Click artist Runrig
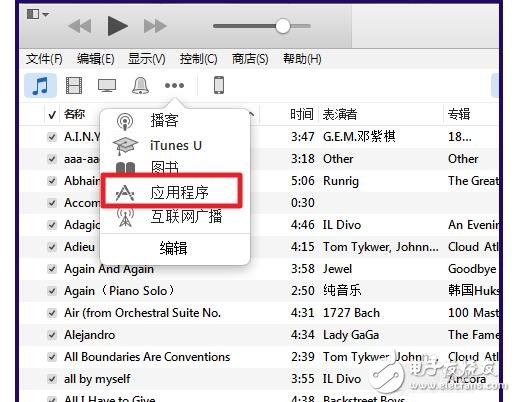516x402 pixels. pyautogui.click(x=341, y=181)
